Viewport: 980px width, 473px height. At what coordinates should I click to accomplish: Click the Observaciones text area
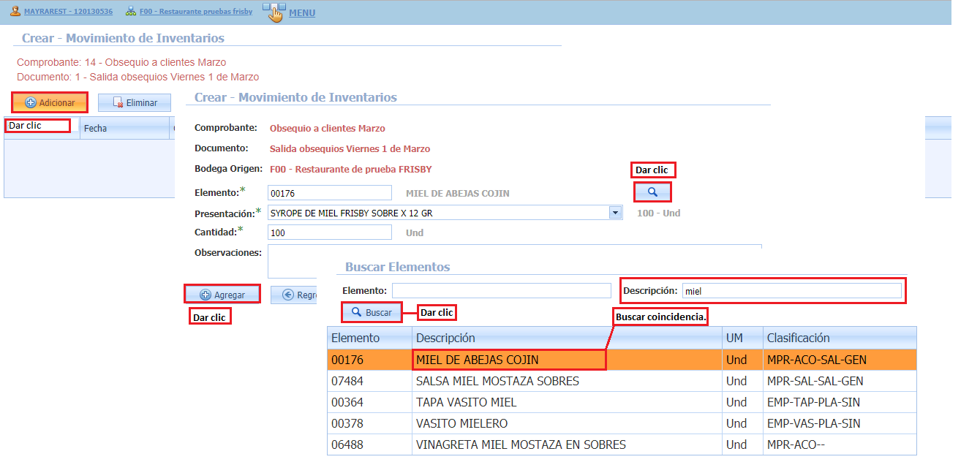[x=515, y=261]
